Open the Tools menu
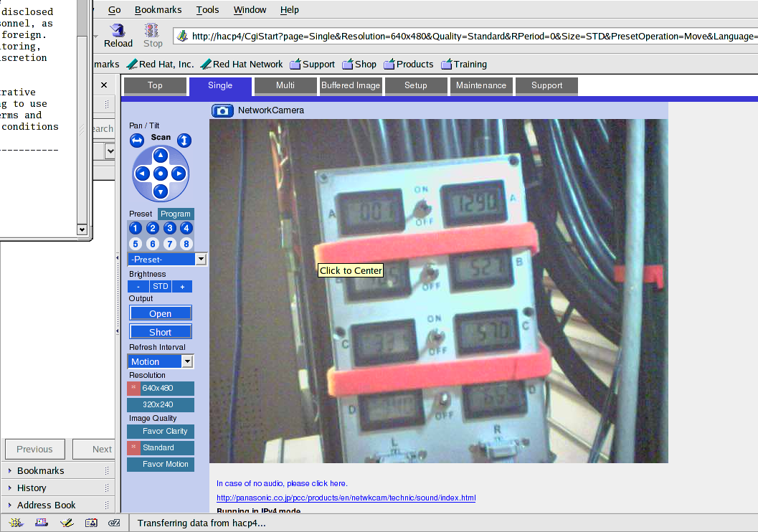Viewport: 758px width, 532px height. [207, 9]
